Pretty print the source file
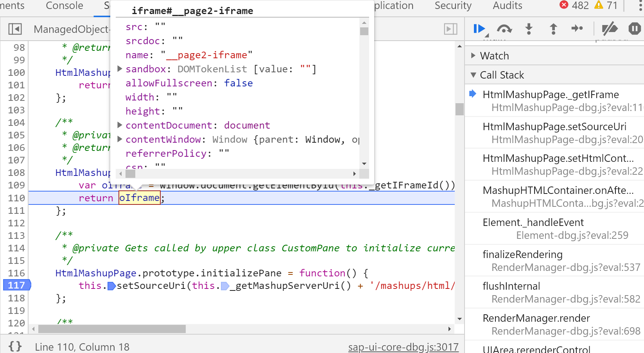The image size is (644, 353). pyautogui.click(x=15, y=346)
